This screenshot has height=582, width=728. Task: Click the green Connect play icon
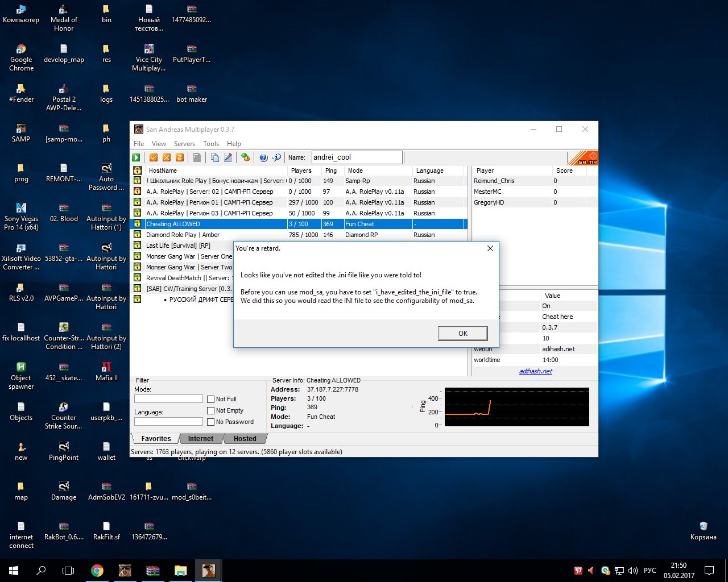[136, 157]
